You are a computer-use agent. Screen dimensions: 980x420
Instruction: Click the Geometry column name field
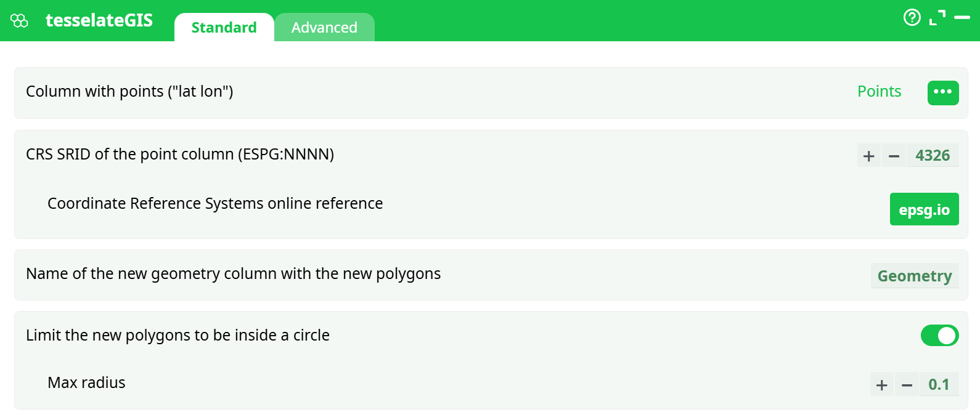click(915, 276)
